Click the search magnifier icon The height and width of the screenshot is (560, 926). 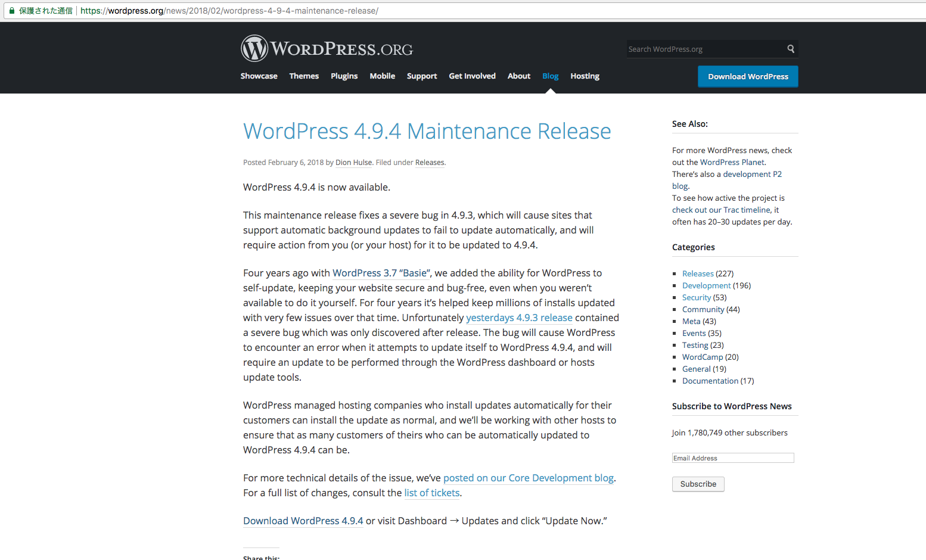tap(791, 49)
